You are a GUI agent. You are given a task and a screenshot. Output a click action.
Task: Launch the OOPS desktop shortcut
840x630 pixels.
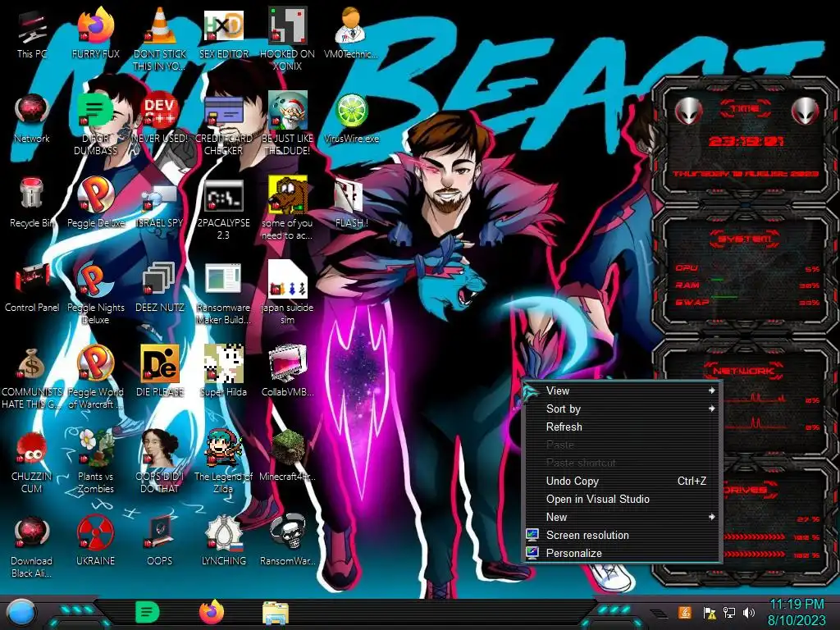tap(160, 540)
